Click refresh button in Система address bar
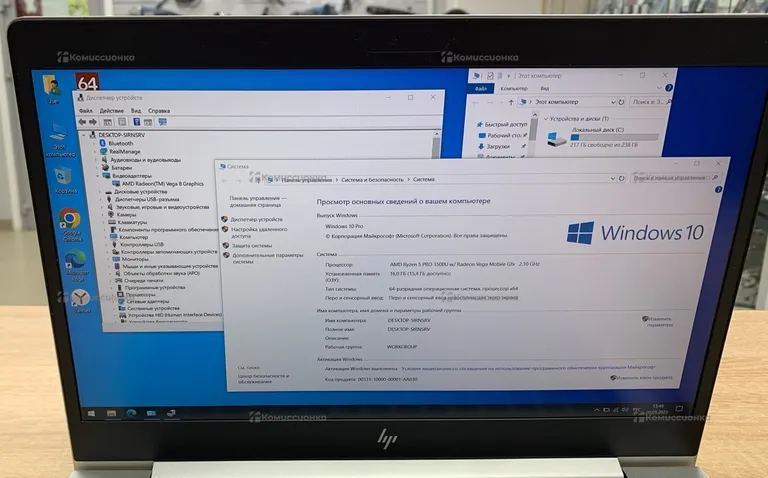 click(621, 178)
